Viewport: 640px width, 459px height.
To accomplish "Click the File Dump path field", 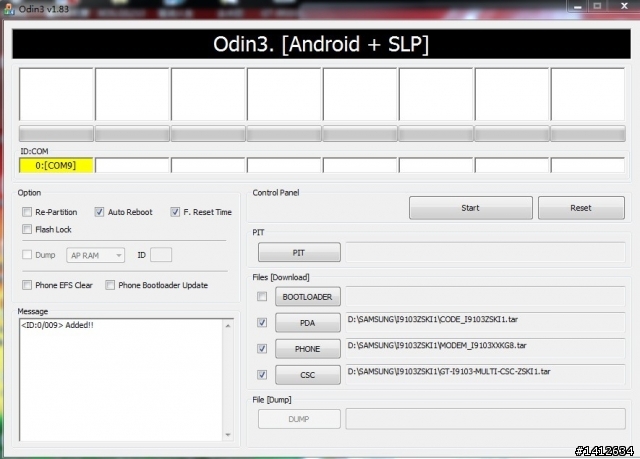I will point(485,419).
